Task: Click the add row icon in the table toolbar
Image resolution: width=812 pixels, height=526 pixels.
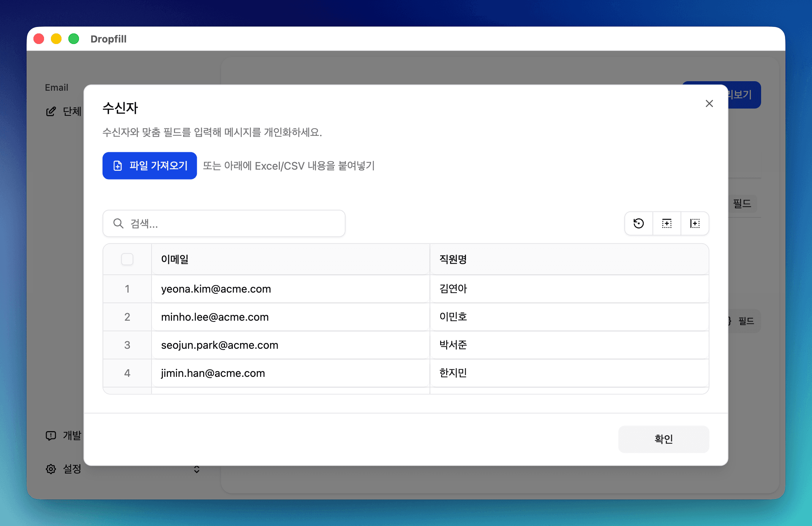Action: point(667,224)
